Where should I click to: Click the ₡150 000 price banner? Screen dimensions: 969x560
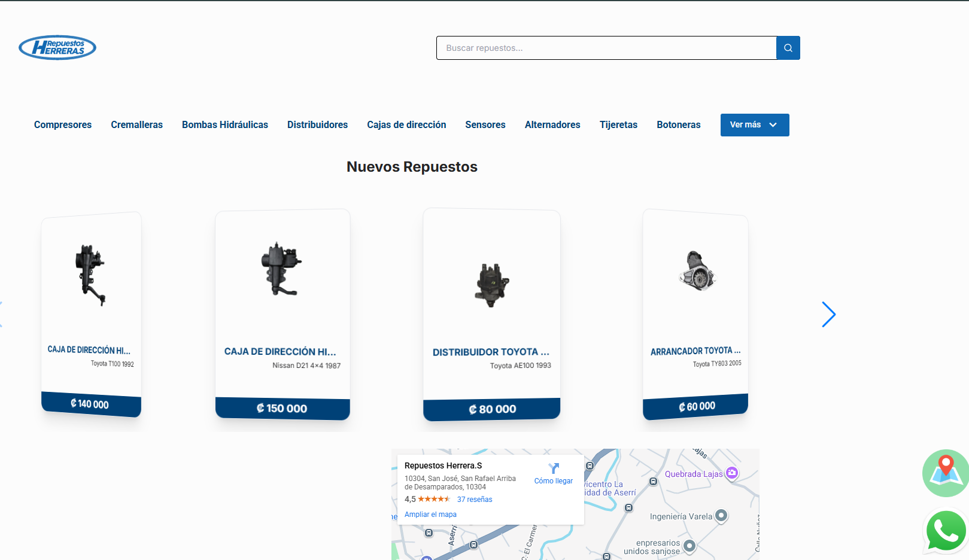click(x=283, y=408)
